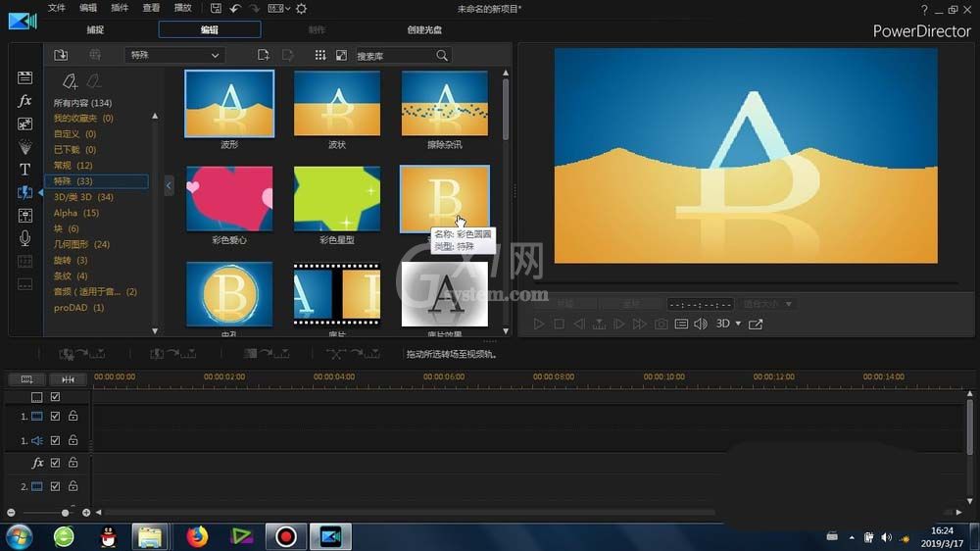This screenshot has height=551, width=980.
Task: Click the undo arrow icon
Action: point(235,9)
